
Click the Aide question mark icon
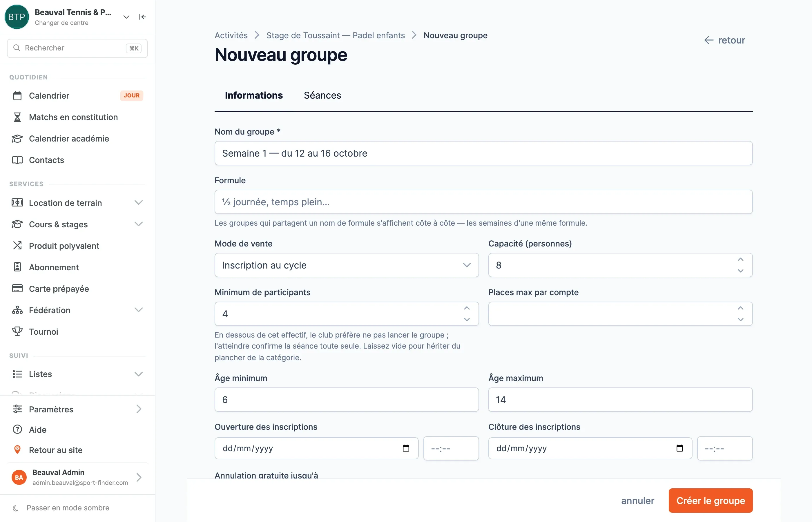17,429
